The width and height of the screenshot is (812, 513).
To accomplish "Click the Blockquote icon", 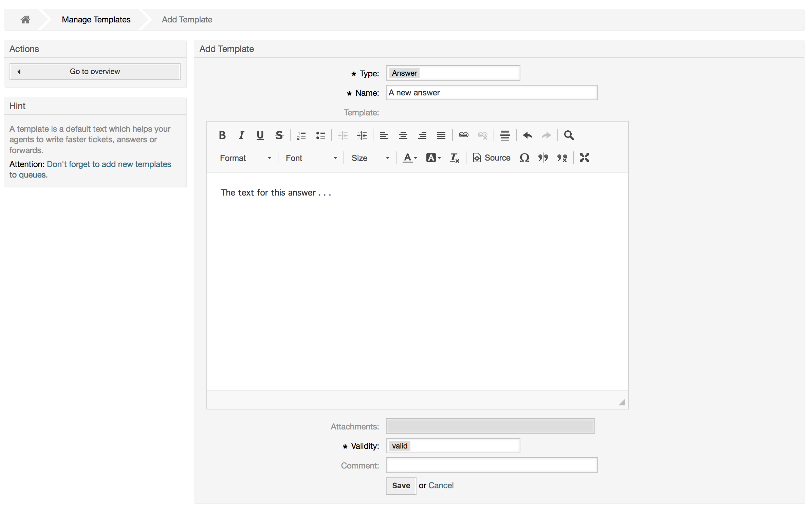I will point(542,158).
